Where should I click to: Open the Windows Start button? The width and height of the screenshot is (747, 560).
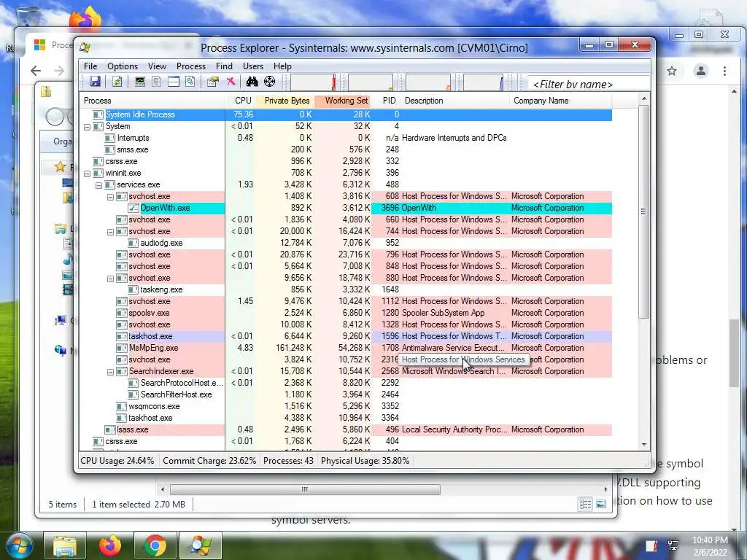[18, 545]
